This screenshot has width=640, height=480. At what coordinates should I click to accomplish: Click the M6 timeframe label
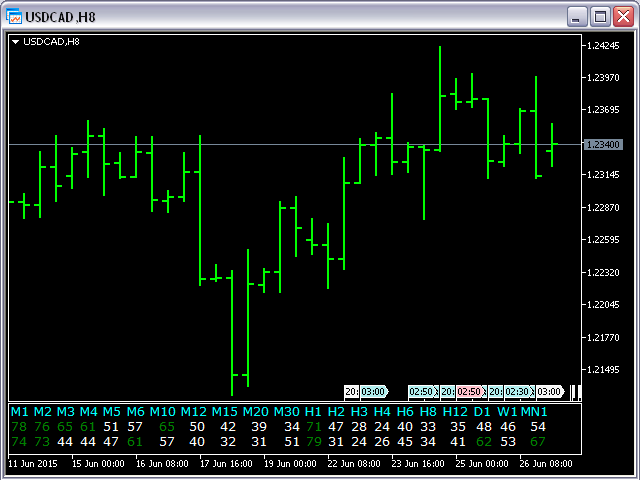[136, 411]
